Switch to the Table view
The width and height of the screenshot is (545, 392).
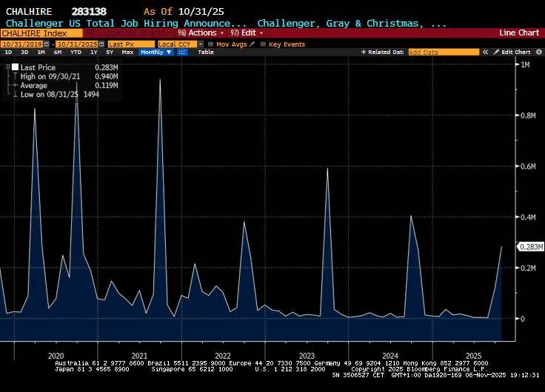pos(206,53)
